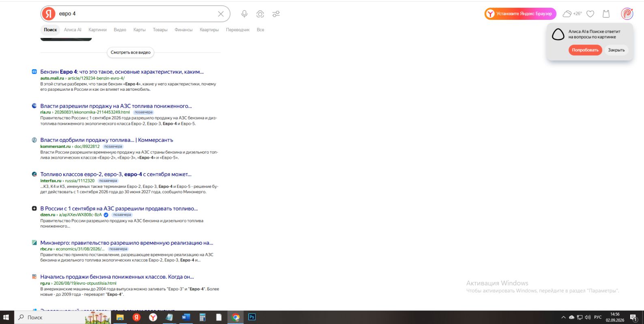Switch to the Алиса AI tab
This screenshot has height=324, width=644.
coord(73,30)
